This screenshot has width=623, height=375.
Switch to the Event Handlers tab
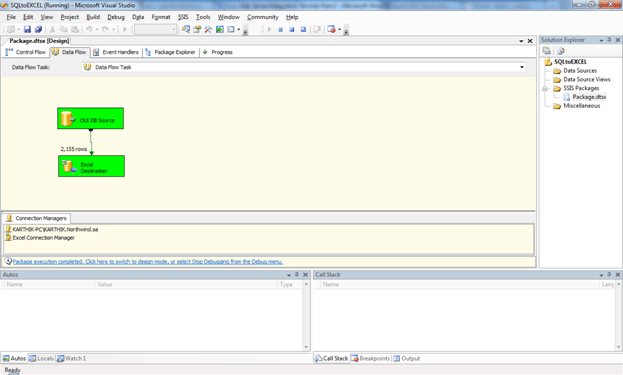point(116,52)
